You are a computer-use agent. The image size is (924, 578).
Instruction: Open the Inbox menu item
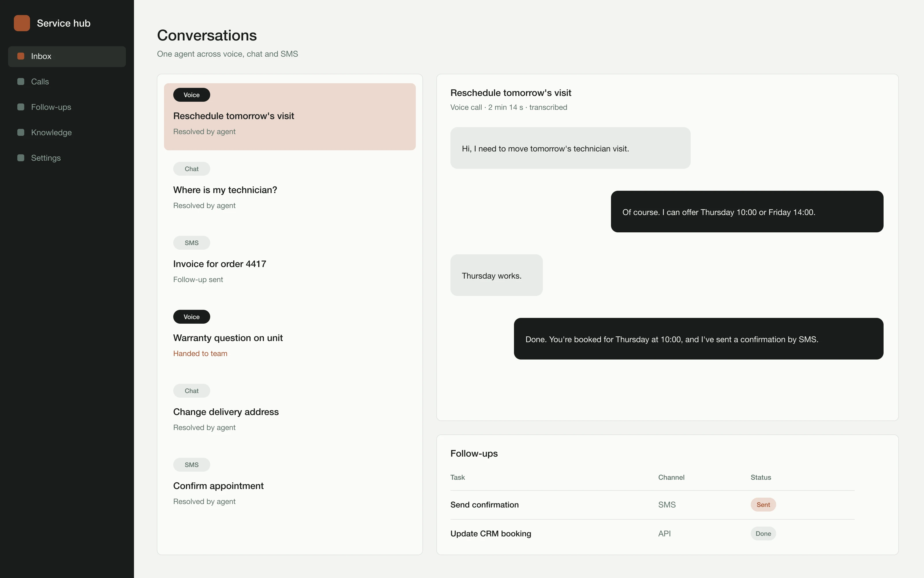(67, 57)
